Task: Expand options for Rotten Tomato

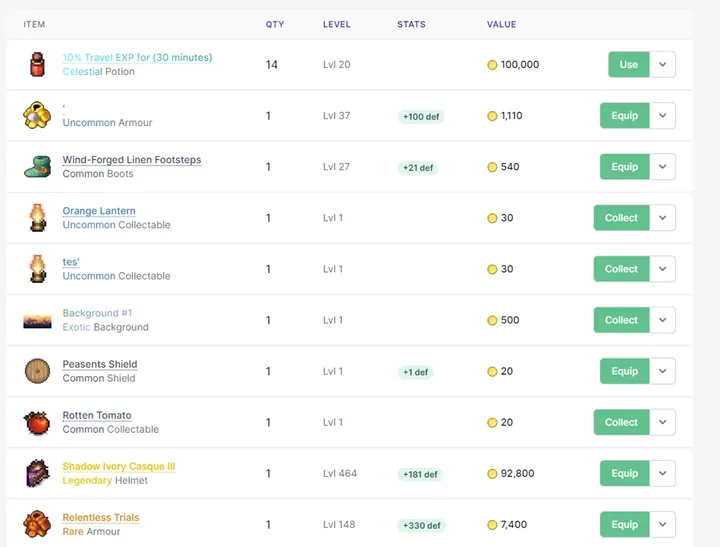Action: [662, 422]
